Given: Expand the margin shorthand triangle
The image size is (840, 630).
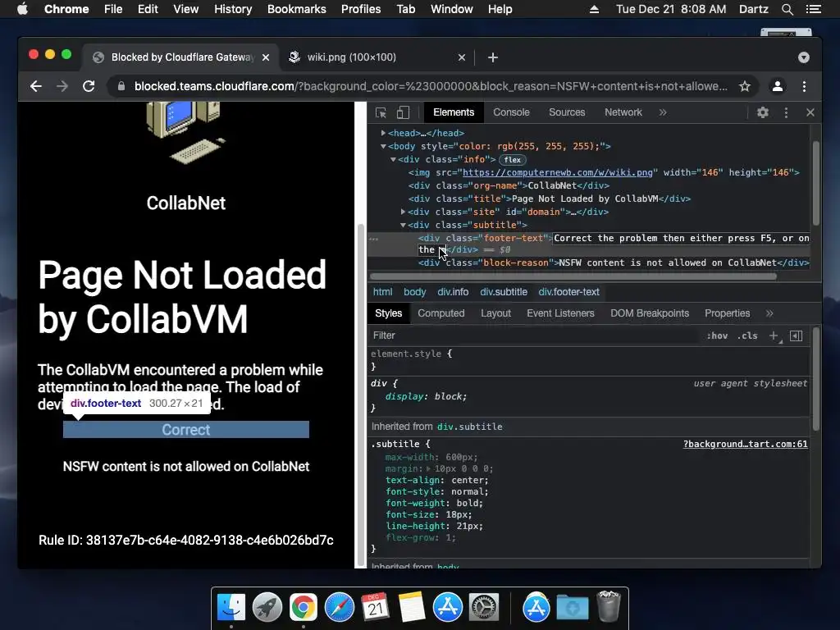Looking at the screenshot, I should tap(428, 468).
